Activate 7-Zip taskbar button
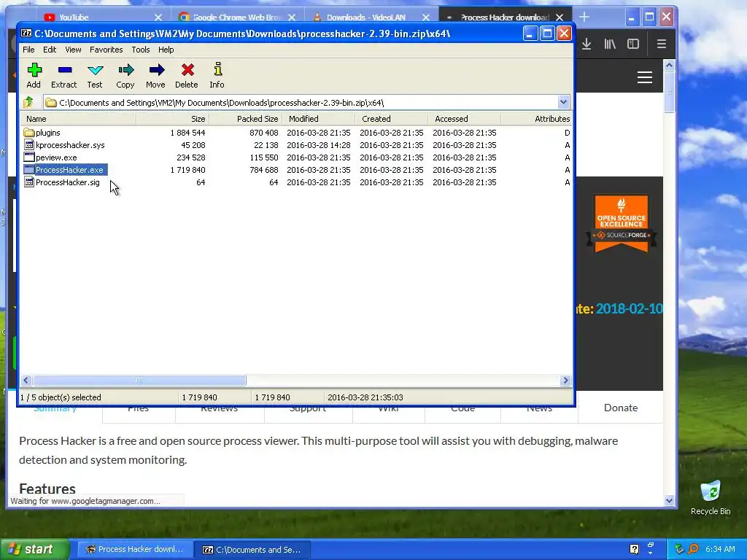Image resolution: width=747 pixels, height=560 pixels. (252, 549)
